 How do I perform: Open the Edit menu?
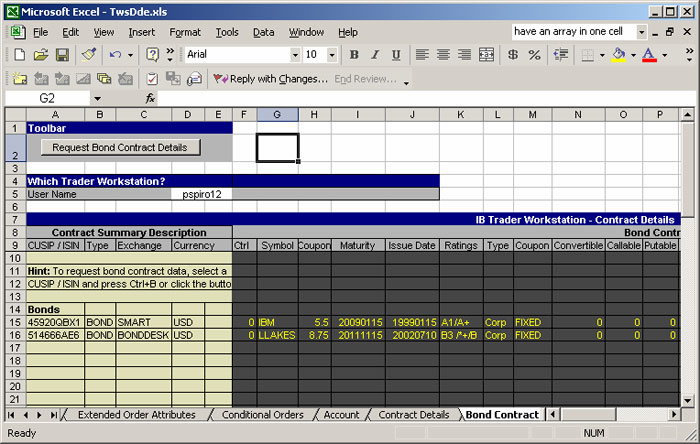[x=71, y=32]
